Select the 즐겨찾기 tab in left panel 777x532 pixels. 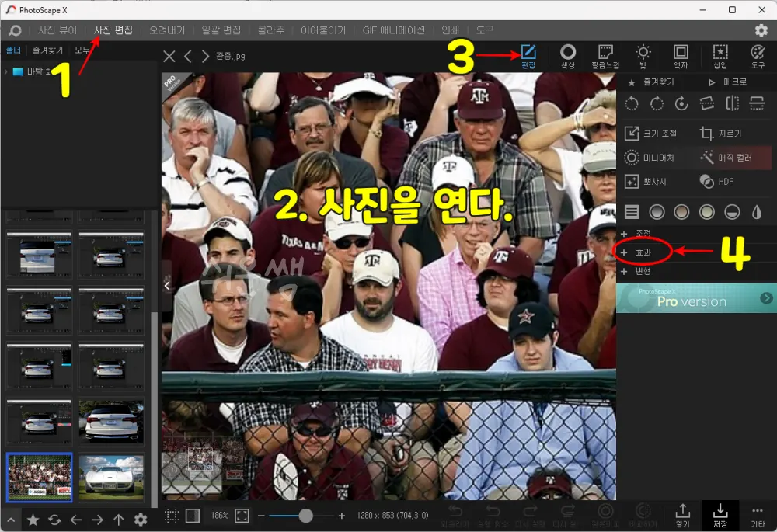(47, 50)
